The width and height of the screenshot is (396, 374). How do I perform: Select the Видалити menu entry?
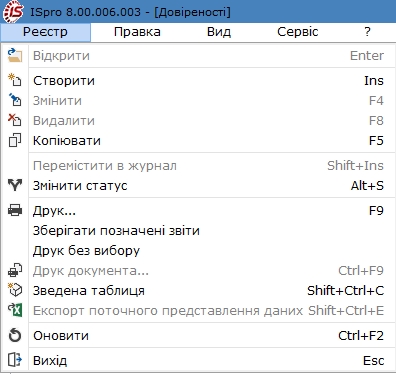pos(207,120)
